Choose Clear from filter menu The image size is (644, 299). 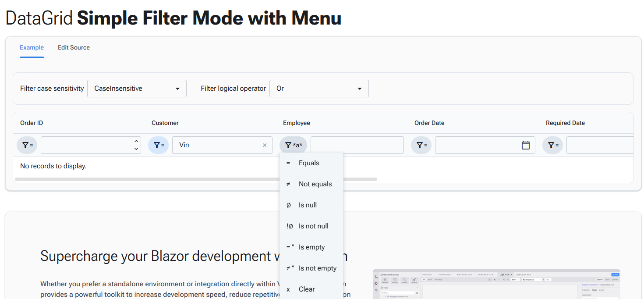(x=311, y=289)
